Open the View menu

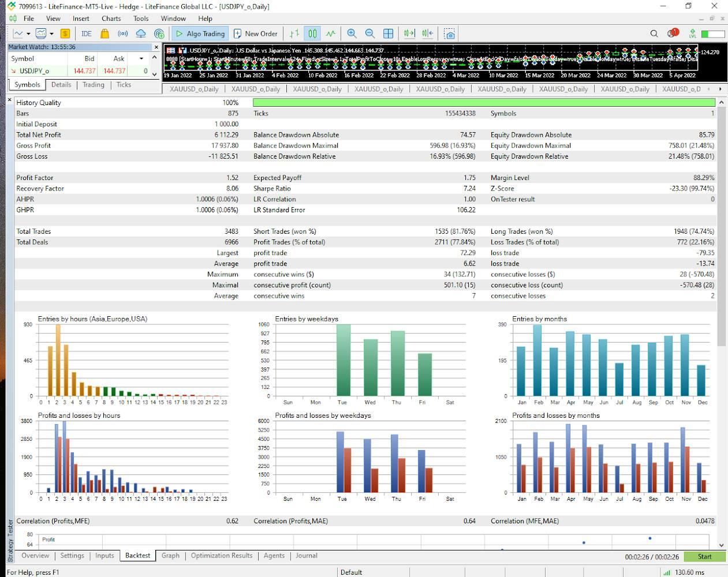53,18
